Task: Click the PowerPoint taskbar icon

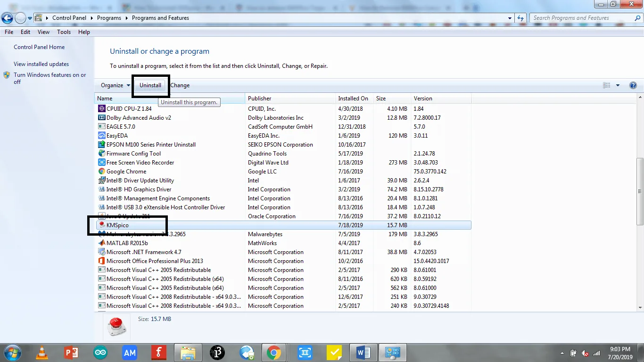Action: (71, 353)
